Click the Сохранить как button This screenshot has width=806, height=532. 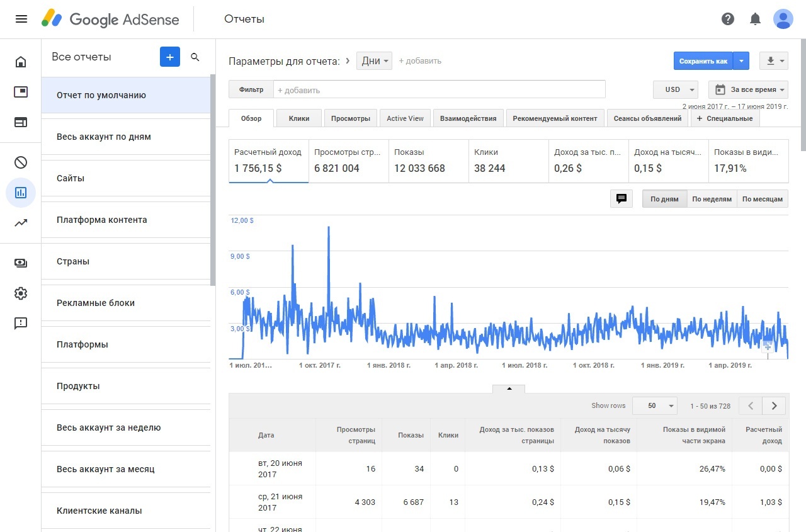tap(703, 61)
